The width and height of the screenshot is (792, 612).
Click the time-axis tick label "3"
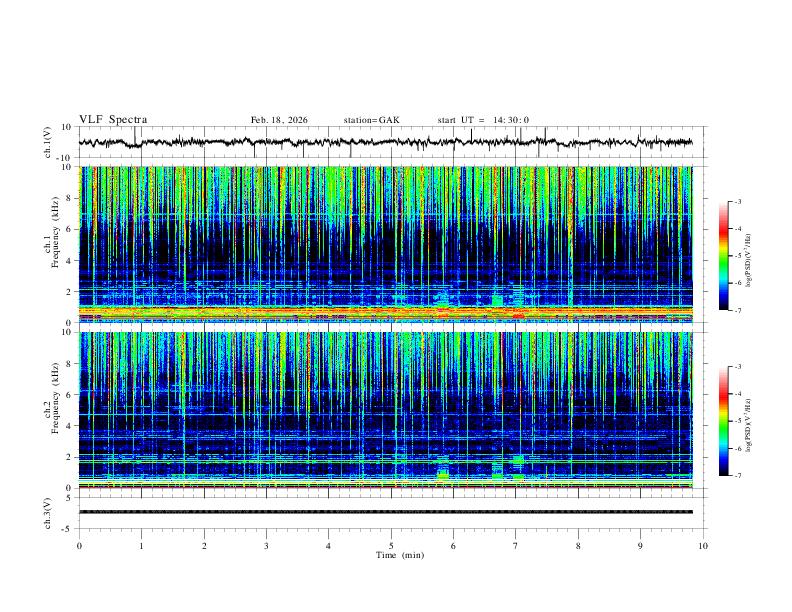point(266,546)
